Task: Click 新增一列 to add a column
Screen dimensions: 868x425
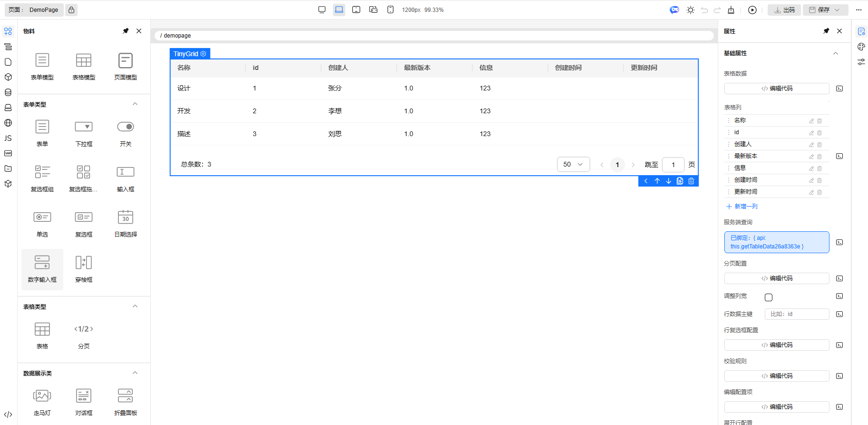Action: [742, 207]
